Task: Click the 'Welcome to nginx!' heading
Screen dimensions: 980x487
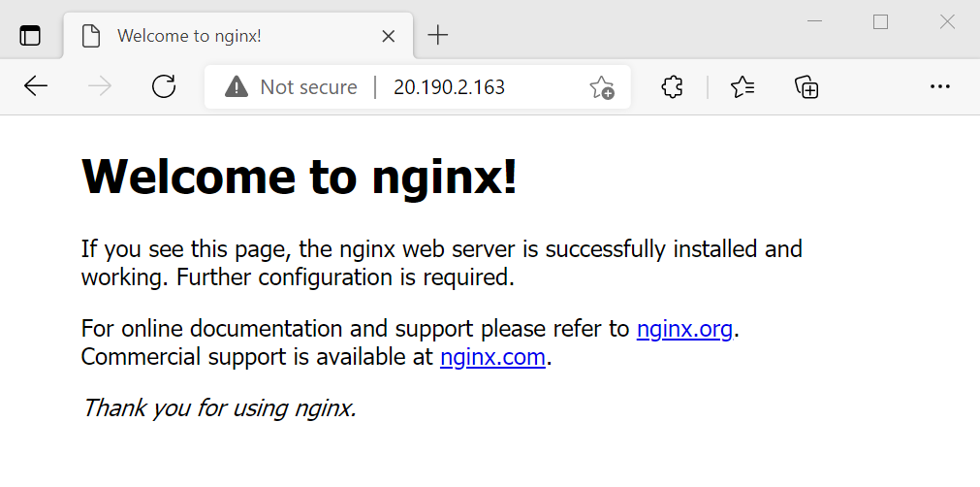Action: pyautogui.click(x=300, y=177)
